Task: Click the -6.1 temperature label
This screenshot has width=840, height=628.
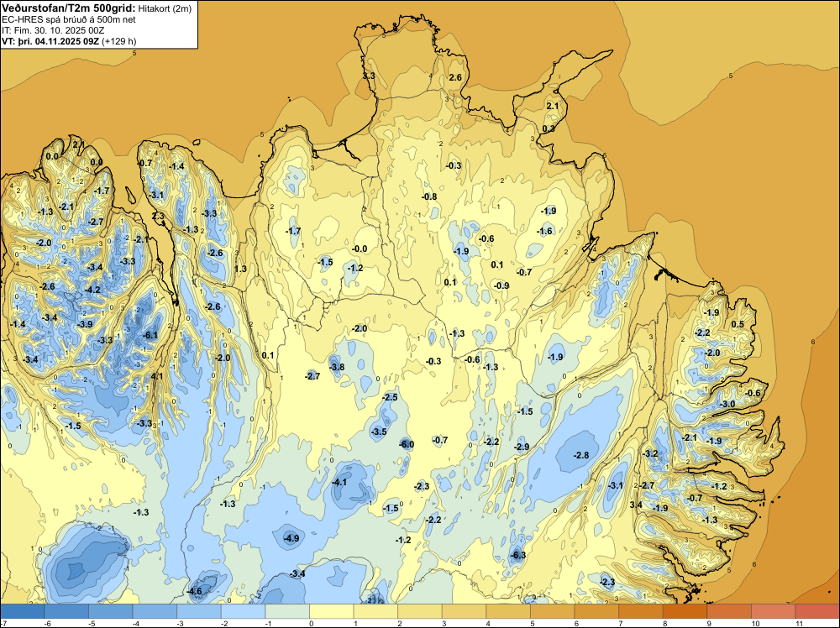Action: 150,336
